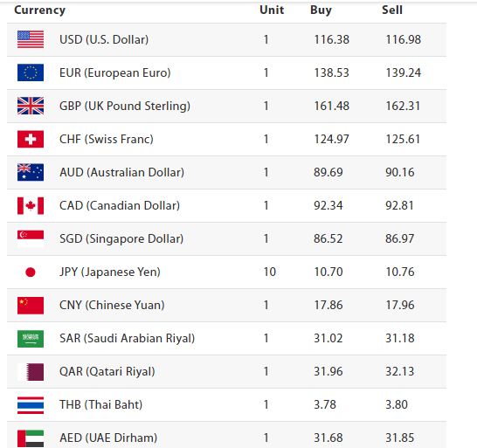Click the Currency column header
Viewport: 477px width, 448px height.
pos(40,10)
